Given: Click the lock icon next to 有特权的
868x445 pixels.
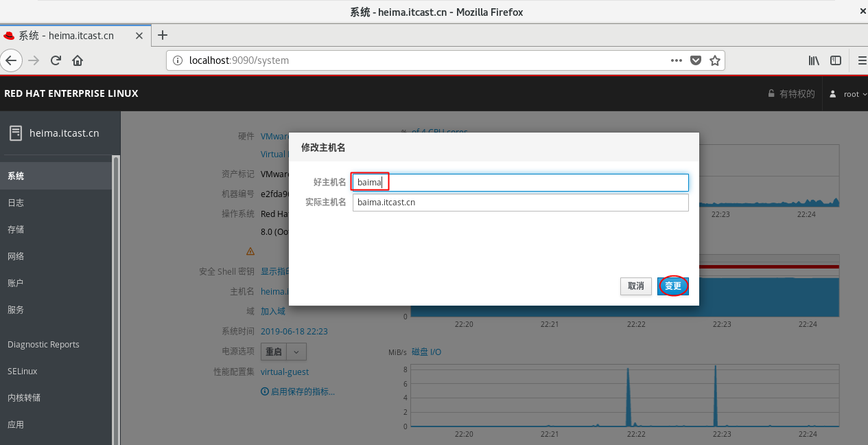Looking at the screenshot, I should (771, 94).
